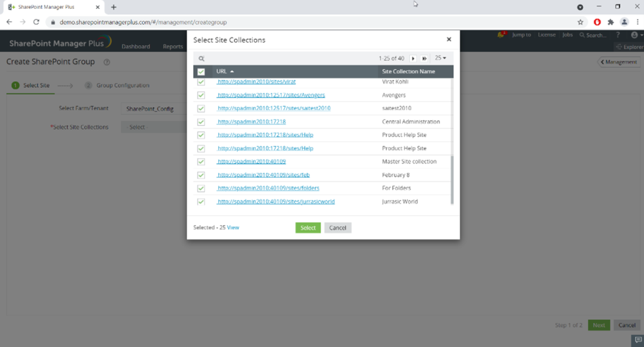Uncheck the Virat Kohli row checkbox
Image resolution: width=644 pixels, height=347 pixels.
(x=201, y=82)
